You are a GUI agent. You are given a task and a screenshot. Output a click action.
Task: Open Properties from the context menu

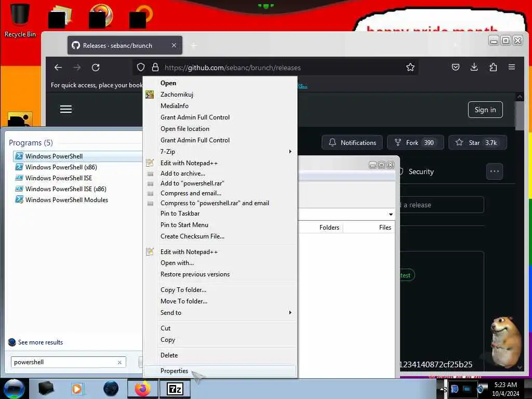pos(220,371)
